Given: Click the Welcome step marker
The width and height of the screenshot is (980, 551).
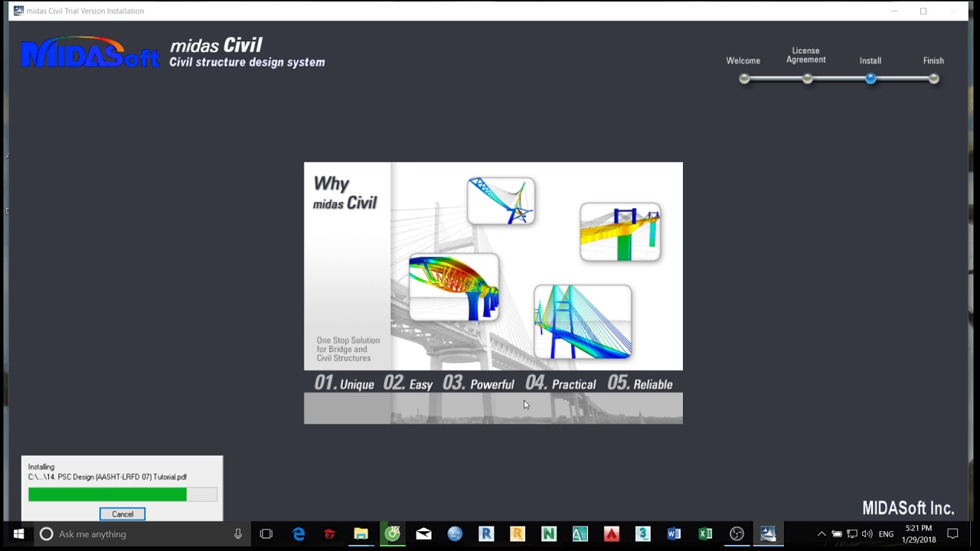Looking at the screenshot, I should [x=744, y=79].
